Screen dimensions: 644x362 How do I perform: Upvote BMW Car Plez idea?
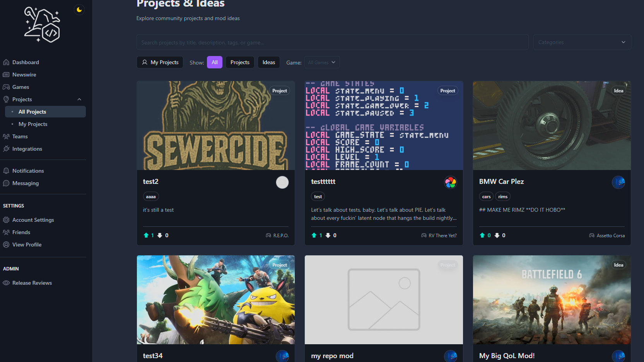[482, 235]
